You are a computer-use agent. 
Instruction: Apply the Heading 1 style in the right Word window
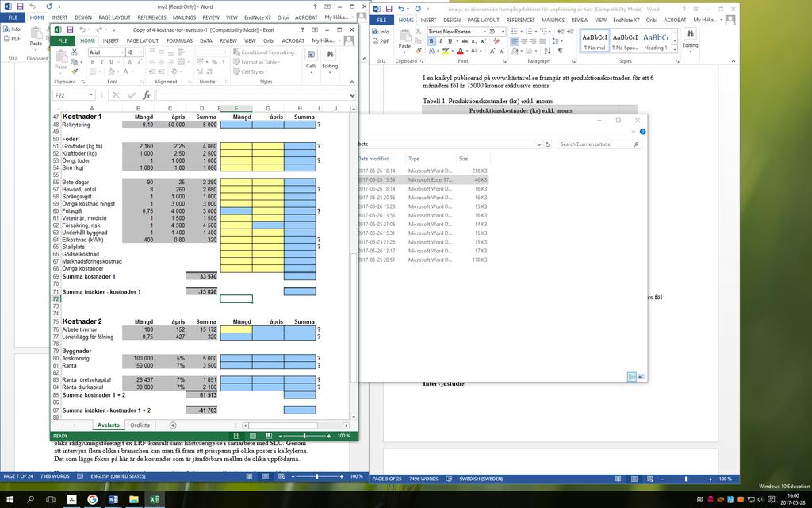(656, 41)
